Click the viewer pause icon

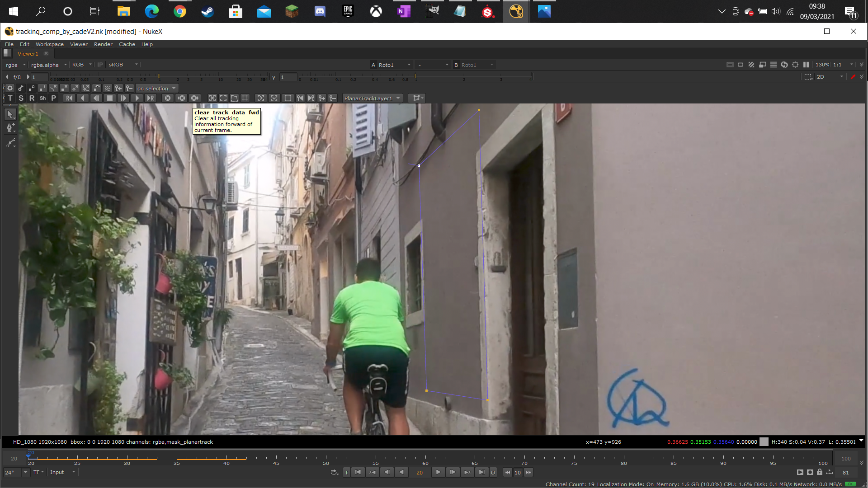point(806,65)
